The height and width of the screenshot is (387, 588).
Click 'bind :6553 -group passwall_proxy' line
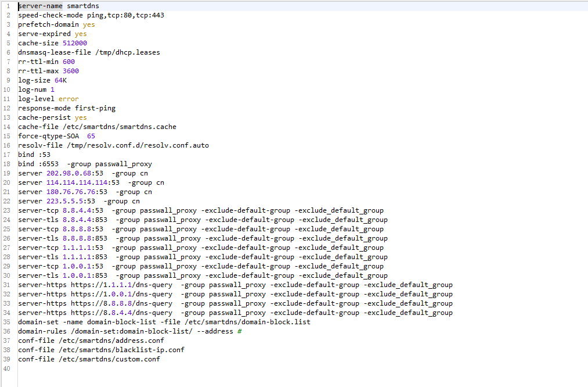(85, 164)
